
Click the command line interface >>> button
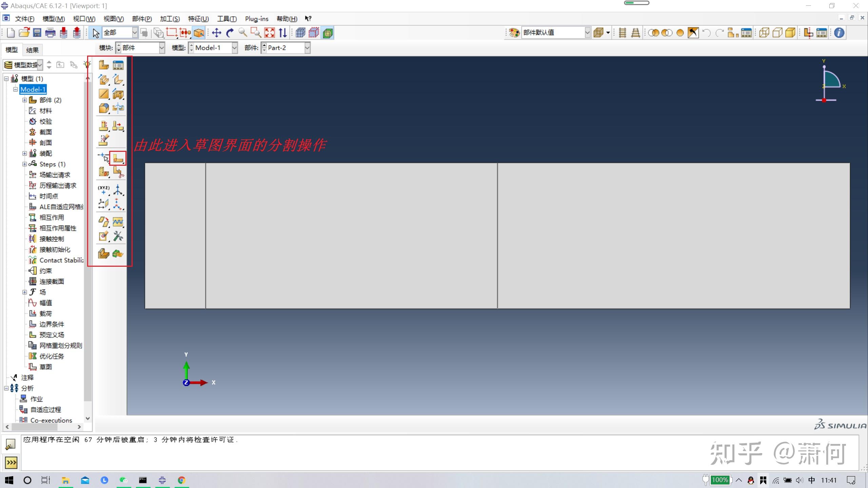pos(11,462)
